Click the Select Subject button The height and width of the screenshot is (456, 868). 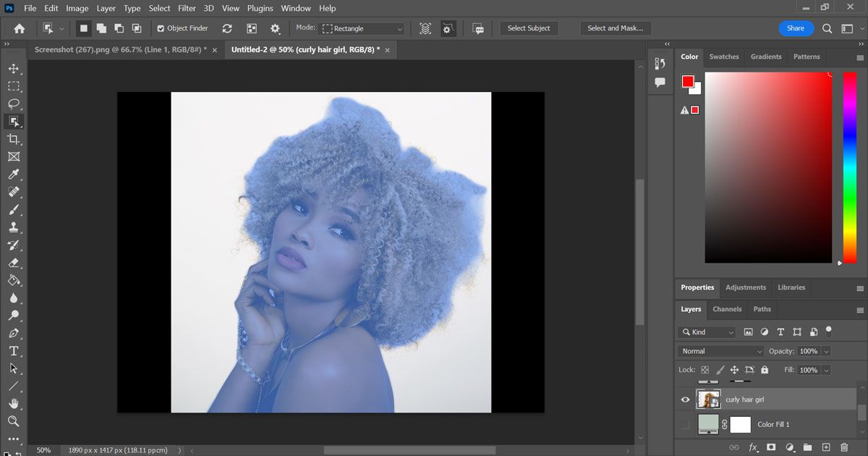pyautogui.click(x=529, y=28)
